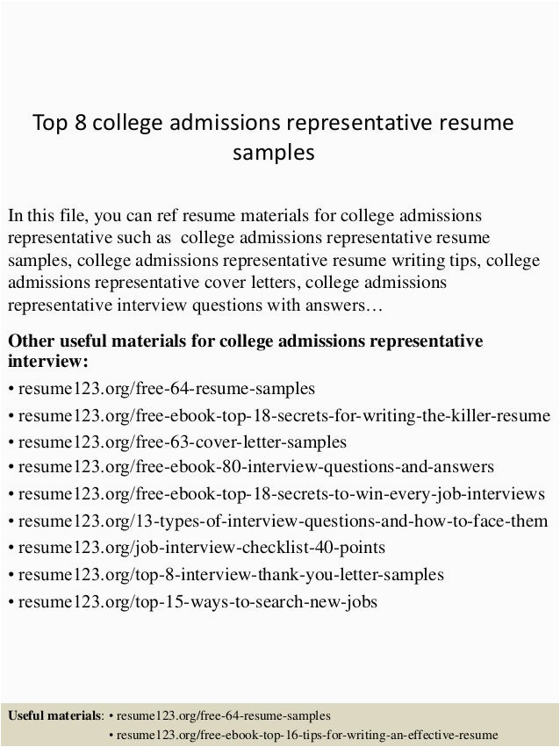Image resolution: width=560 pixels, height=747 pixels.
Task: Open the free-ebook-80-interview-questions-and-answers link
Action: pos(255,467)
